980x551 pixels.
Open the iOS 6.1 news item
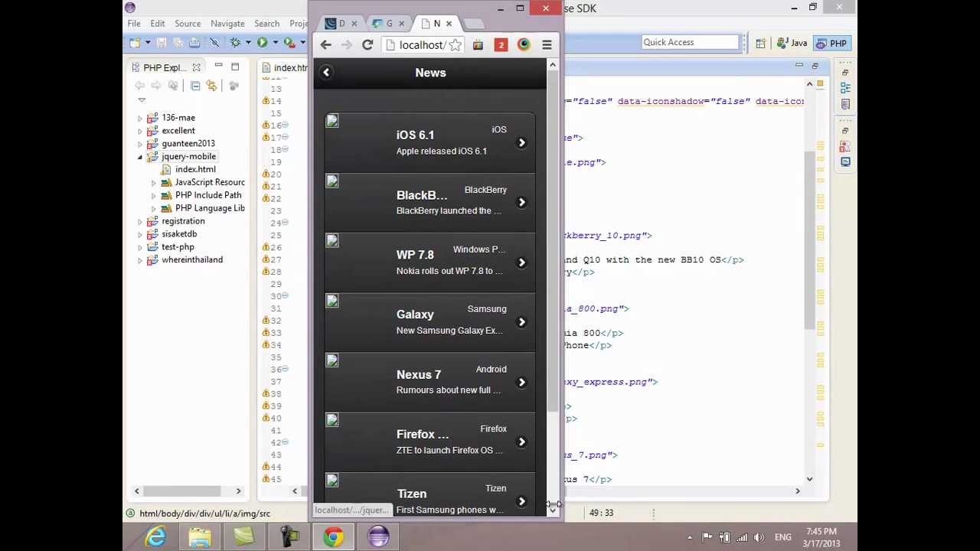(430, 143)
